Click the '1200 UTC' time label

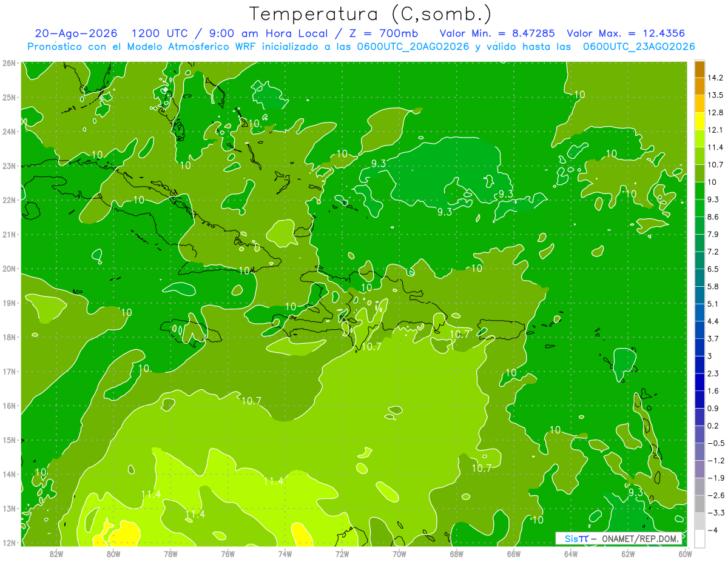tap(161, 33)
